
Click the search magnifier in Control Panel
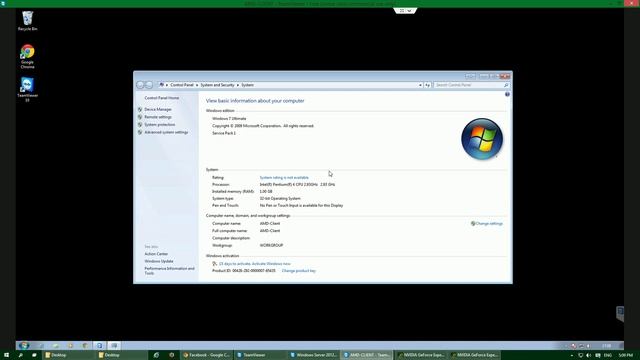(x=506, y=85)
